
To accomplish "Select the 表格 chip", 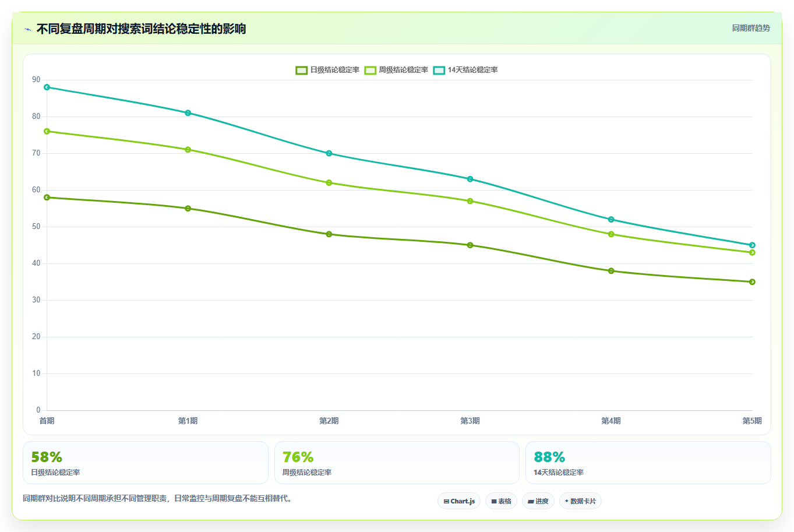I will (501, 501).
